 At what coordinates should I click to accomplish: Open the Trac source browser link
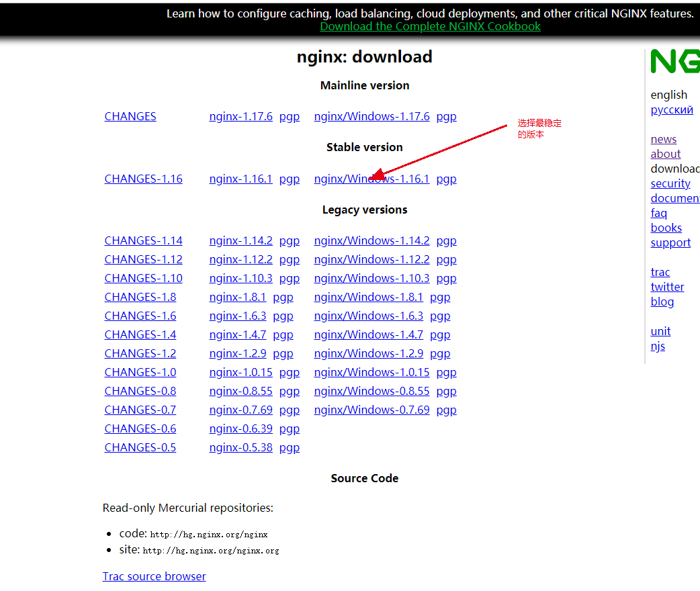coord(154,576)
